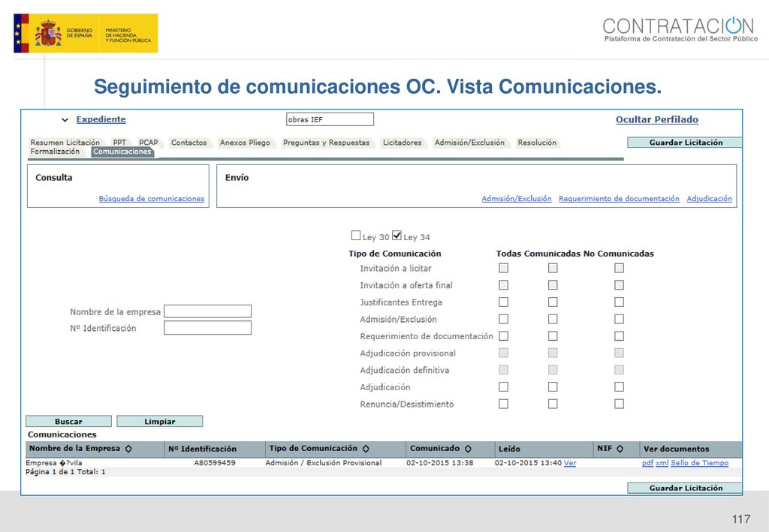
Task: Click bottom Guardar Licitación button
Action: (x=685, y=488)
